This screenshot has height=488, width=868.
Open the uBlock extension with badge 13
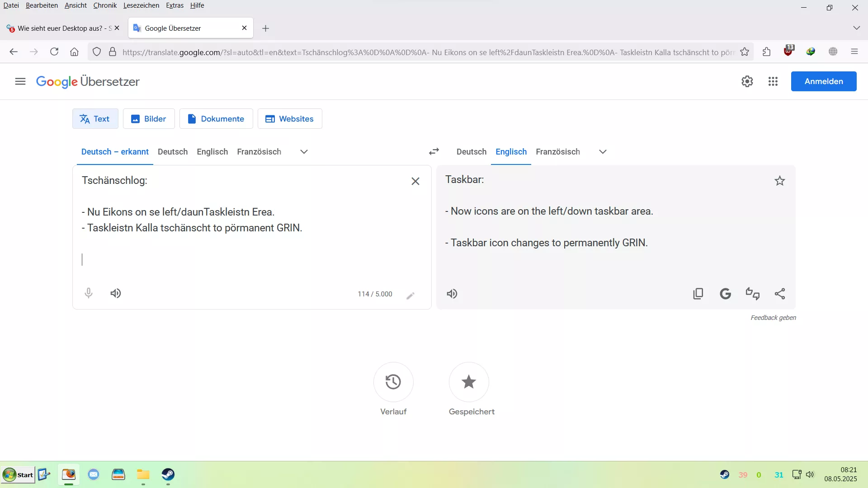pos(789,51)
